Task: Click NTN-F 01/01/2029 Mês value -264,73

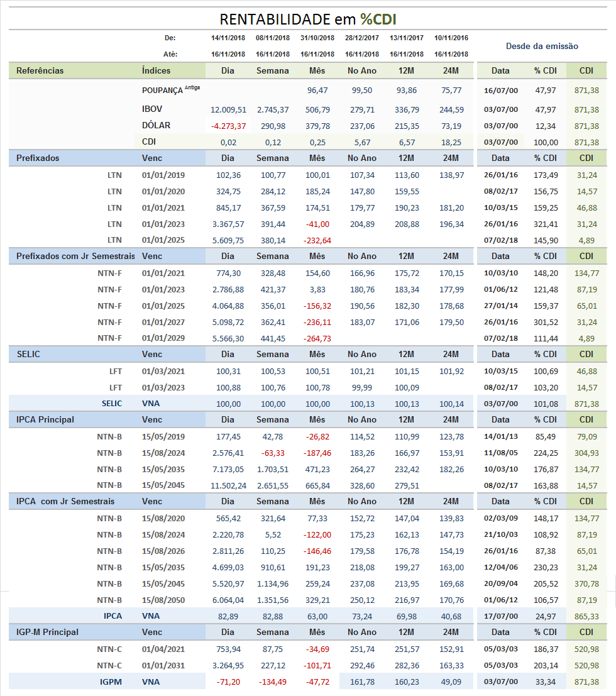Action: (x=317, y=339)
